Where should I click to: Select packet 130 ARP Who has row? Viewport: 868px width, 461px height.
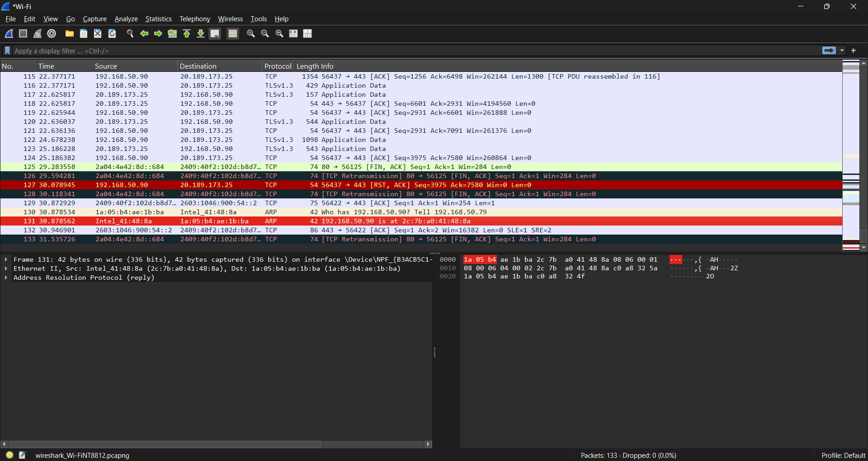(x=421, y=212)
